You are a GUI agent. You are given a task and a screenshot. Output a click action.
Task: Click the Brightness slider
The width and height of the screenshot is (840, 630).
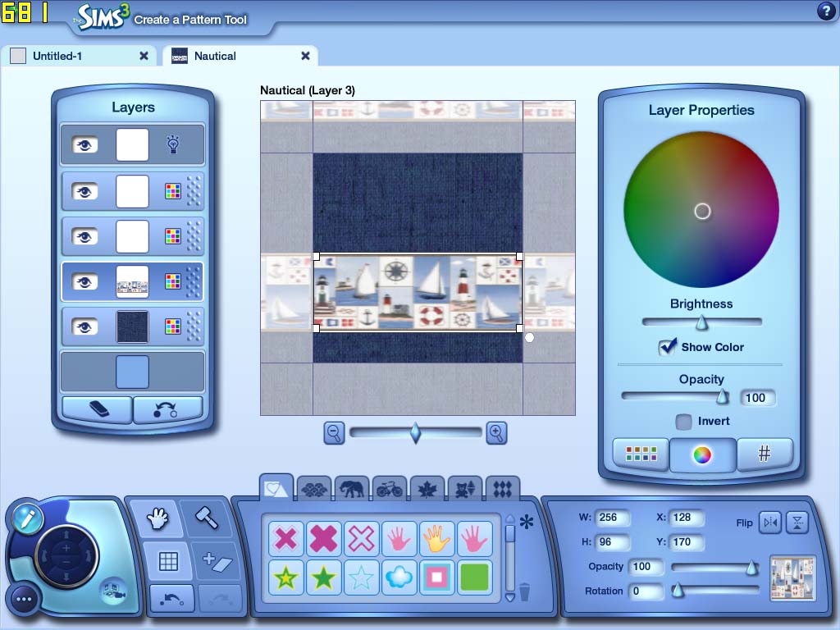click(701, 322)
